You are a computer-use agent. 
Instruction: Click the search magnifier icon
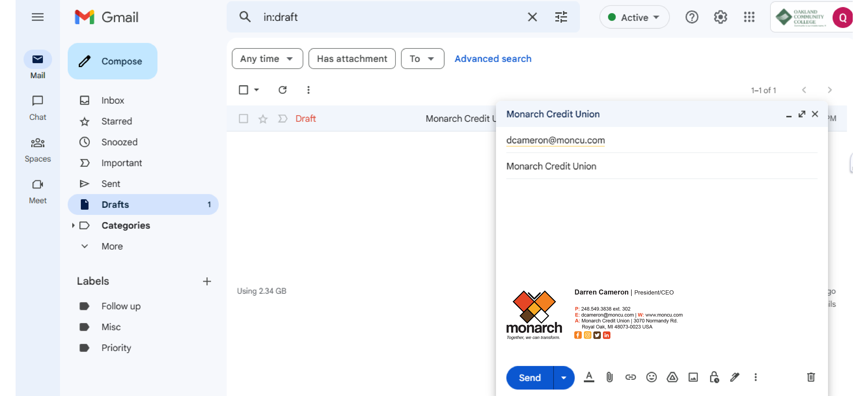(x=245, y=17)
